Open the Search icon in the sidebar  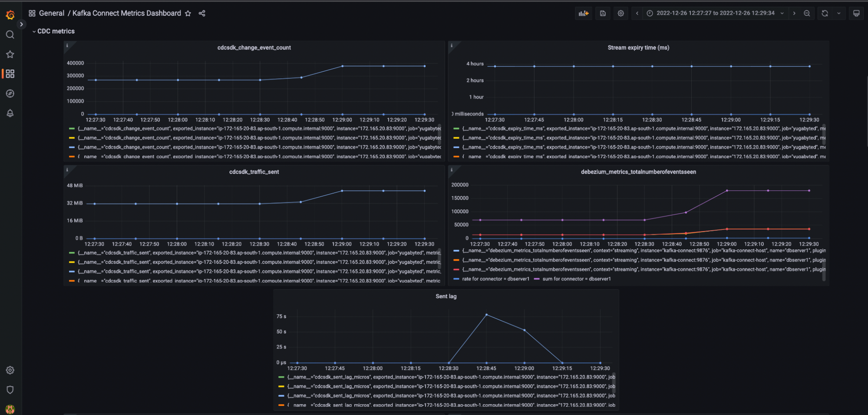click(x=10, y=35)
